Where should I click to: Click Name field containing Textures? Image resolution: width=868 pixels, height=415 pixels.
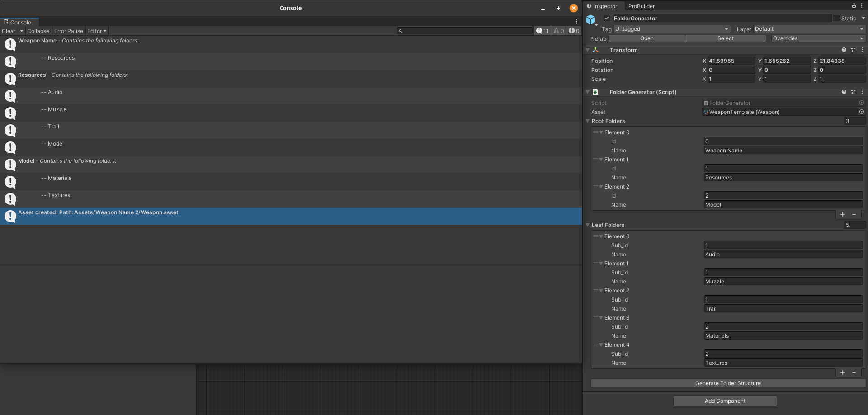click(783, 363)
